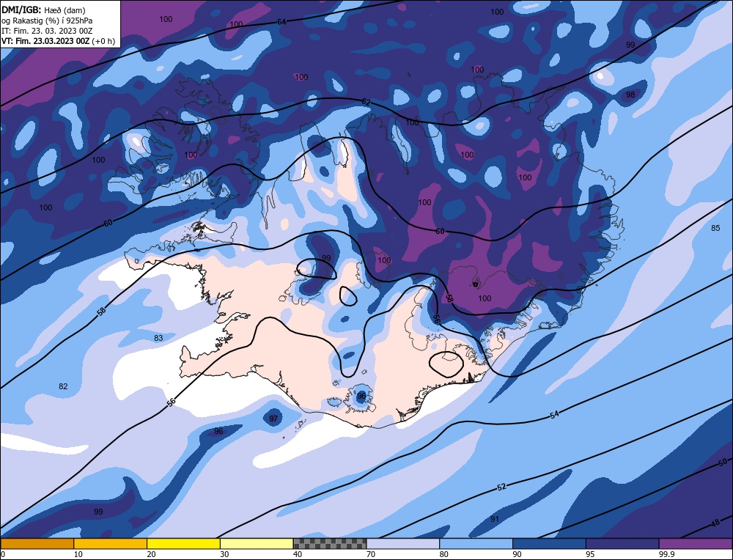Viewport: 733px width, 560px height.
Task: Click the '91' humidity value on map
Action: (x=495, y=520)
